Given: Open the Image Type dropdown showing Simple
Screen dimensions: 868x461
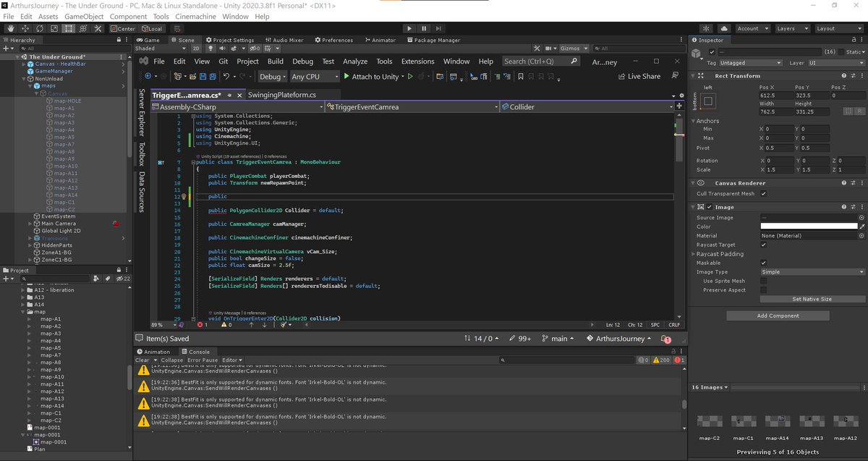Looking at the screenshot, I should 812,272.
